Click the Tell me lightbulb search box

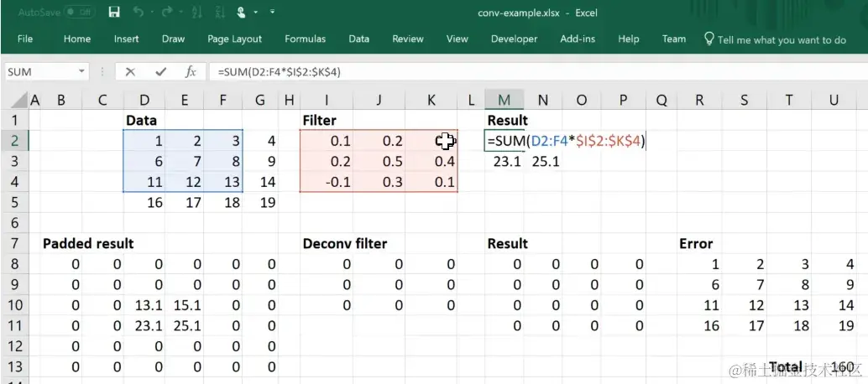775,39
